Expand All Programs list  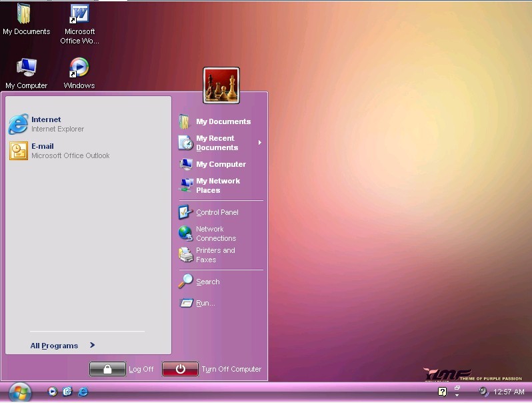[x=63, y=345]
